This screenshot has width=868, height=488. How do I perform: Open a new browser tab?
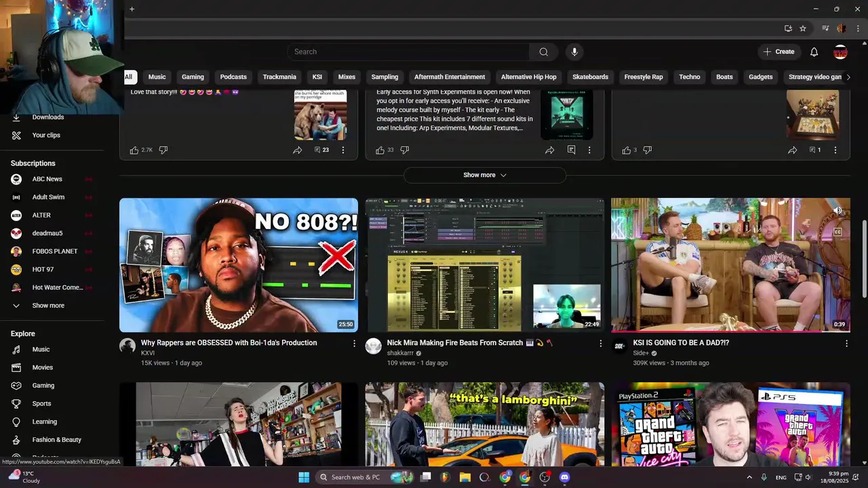point(132,9)
